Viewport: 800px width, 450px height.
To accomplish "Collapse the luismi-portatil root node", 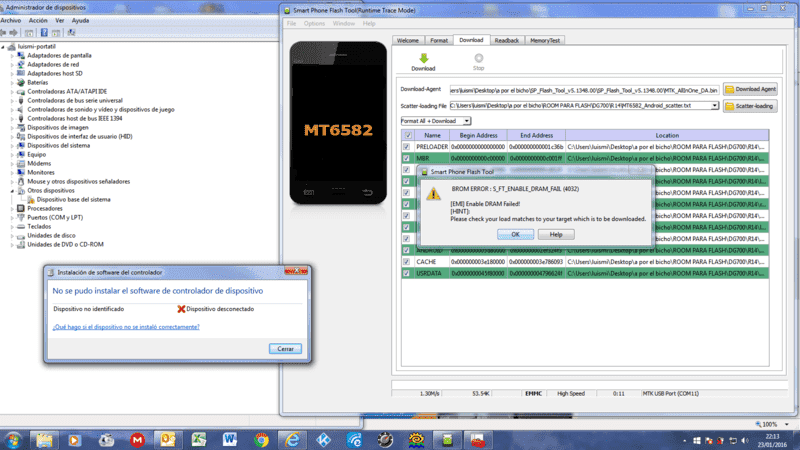I will pos(3,46).
